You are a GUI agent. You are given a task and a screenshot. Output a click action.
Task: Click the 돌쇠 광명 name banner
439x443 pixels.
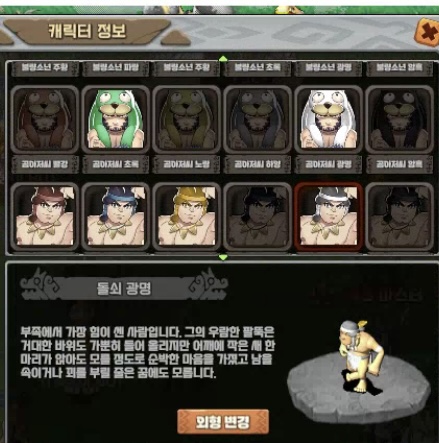click(x=124, y=289)
